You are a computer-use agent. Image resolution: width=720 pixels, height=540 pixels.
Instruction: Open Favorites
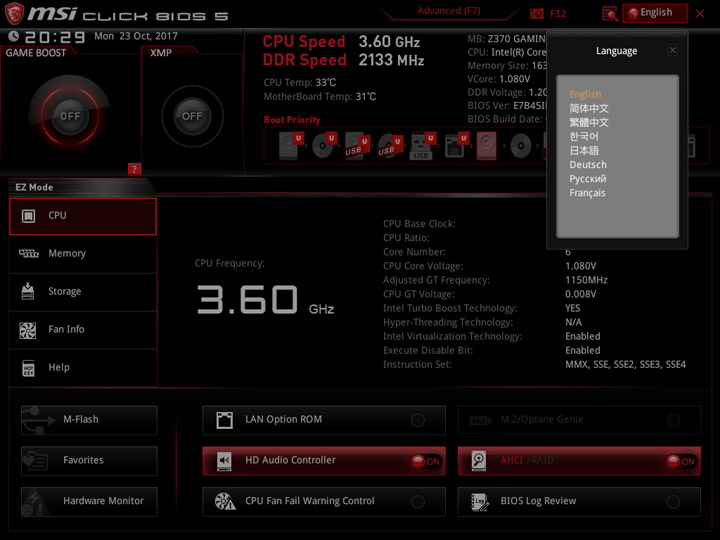(x=89, y=461)
